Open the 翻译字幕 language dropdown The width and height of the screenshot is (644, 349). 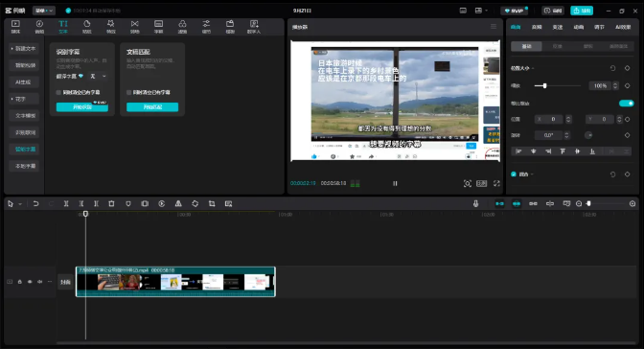(x=98, y=76)
